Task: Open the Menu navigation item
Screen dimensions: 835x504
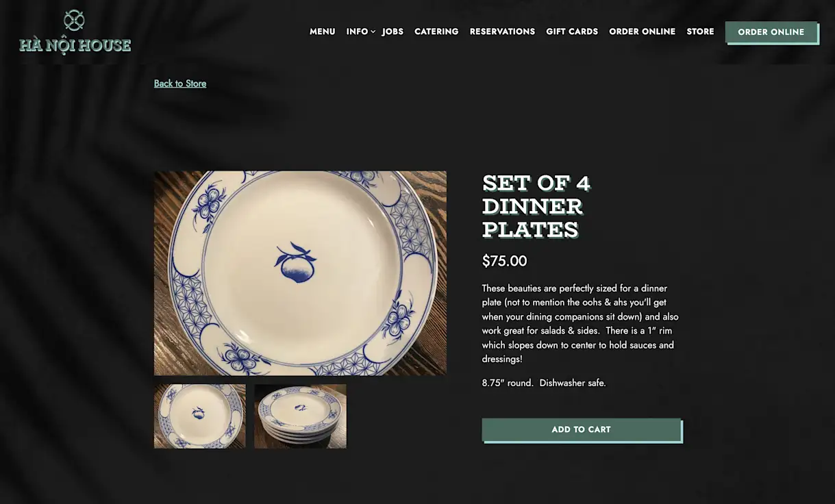Action: pos(323,32)
